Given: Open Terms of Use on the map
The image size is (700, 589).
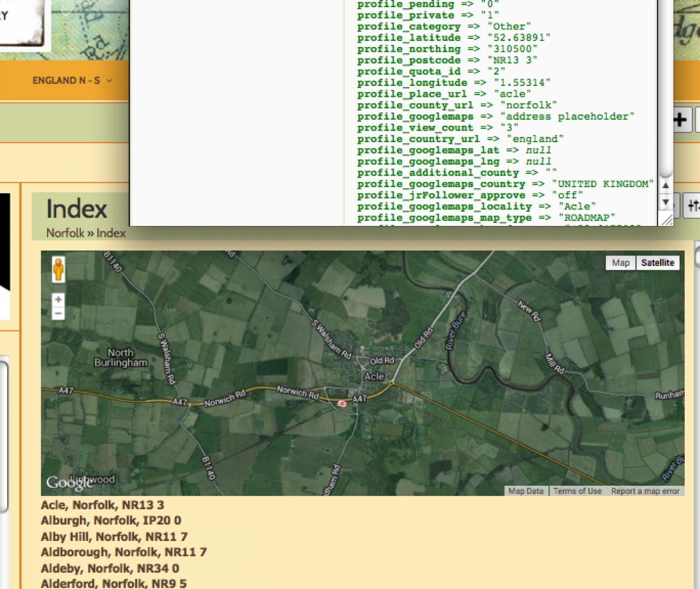Looking at the screenshot, I should click(x=577, y=491).
